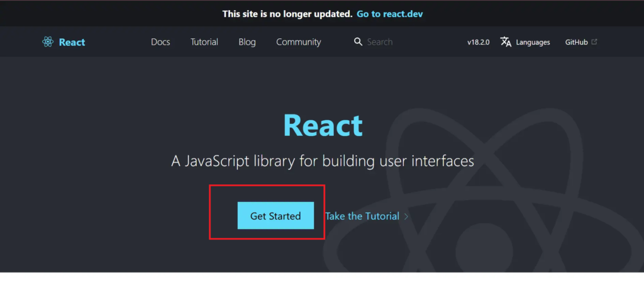Viewport: 644px width, 297px height.
Task: Click the Get Started button
Action: click(x=275, y=216)
